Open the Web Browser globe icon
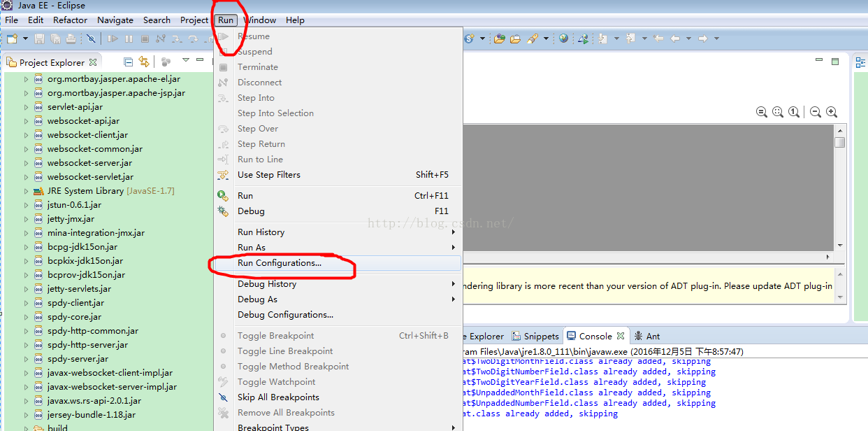The image size is (868, 431). (x=563, y=38)
